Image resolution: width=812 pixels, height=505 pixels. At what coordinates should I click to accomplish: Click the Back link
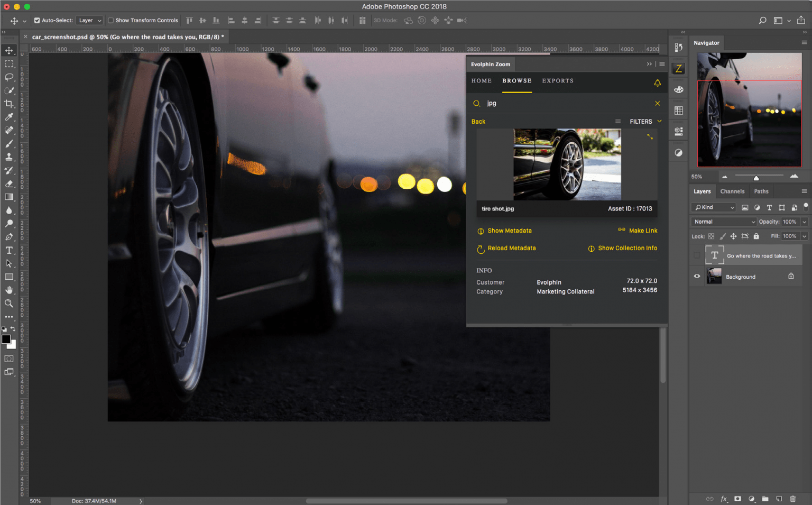478,122
